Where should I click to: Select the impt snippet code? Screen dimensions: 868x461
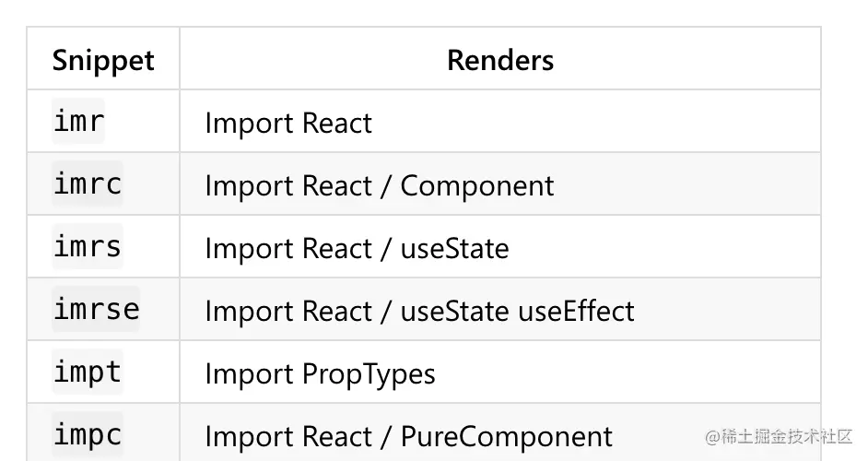click(88, 372)
